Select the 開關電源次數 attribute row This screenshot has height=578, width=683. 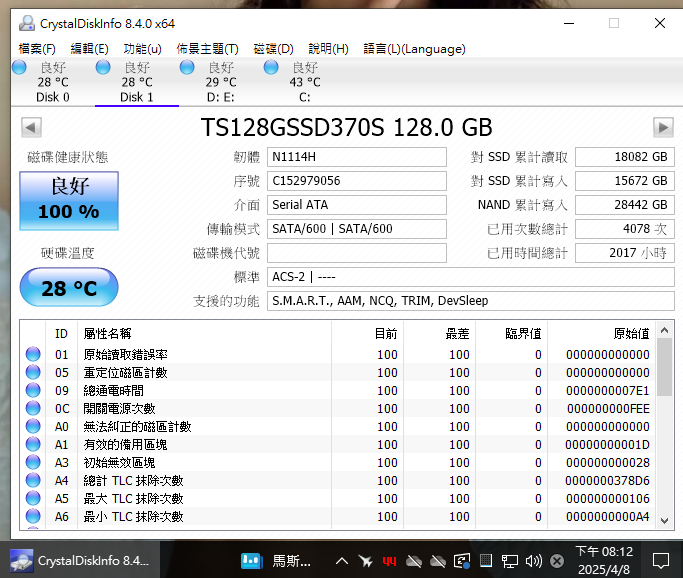pos(338,409)
